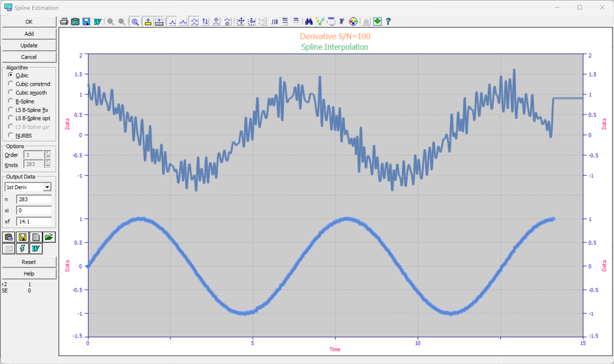Click the Order spinner arrows
The image size is (614, 364).
48,154
